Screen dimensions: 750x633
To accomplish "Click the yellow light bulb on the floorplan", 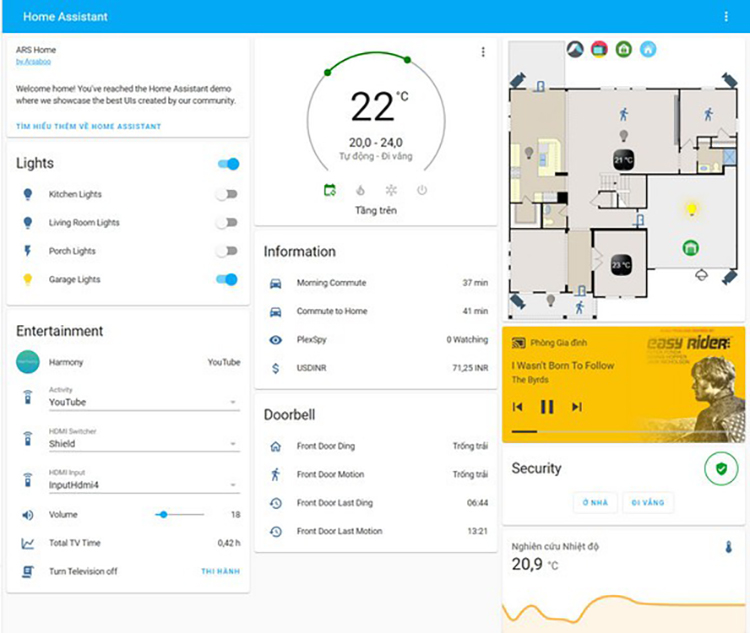I will (690, 209).
